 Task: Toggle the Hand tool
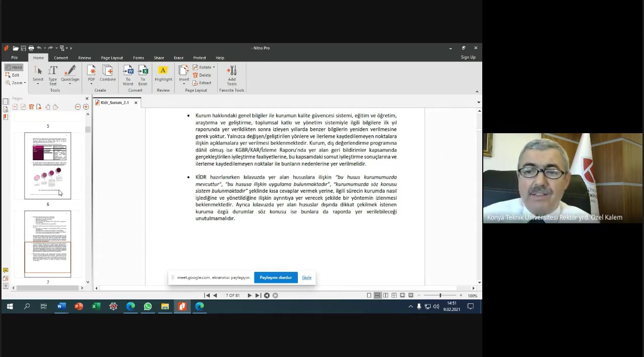tap(14, 67)
